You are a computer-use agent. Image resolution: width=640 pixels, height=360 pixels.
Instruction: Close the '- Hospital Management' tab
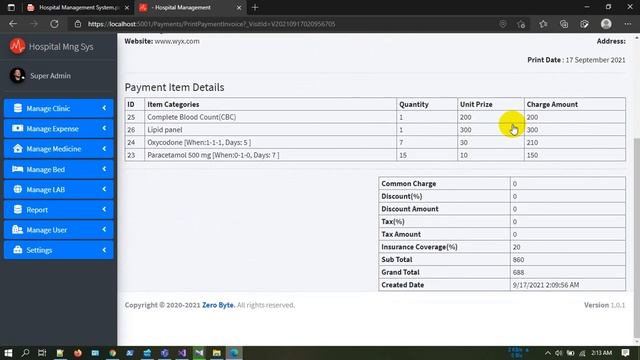tap(239, 7)
